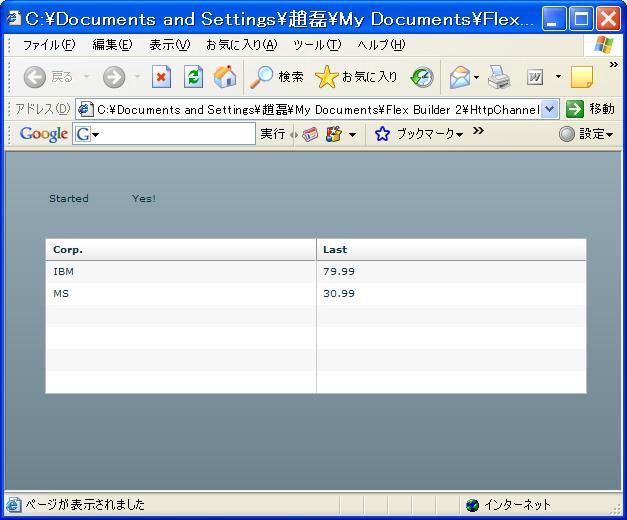Click the yellow sticky note icon
The image size is (627, 520).
(582, 77)
